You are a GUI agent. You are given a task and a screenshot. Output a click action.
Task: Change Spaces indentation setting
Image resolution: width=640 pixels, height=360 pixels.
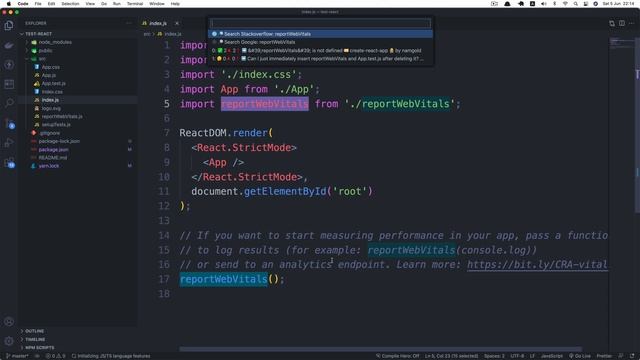[494, 356]
